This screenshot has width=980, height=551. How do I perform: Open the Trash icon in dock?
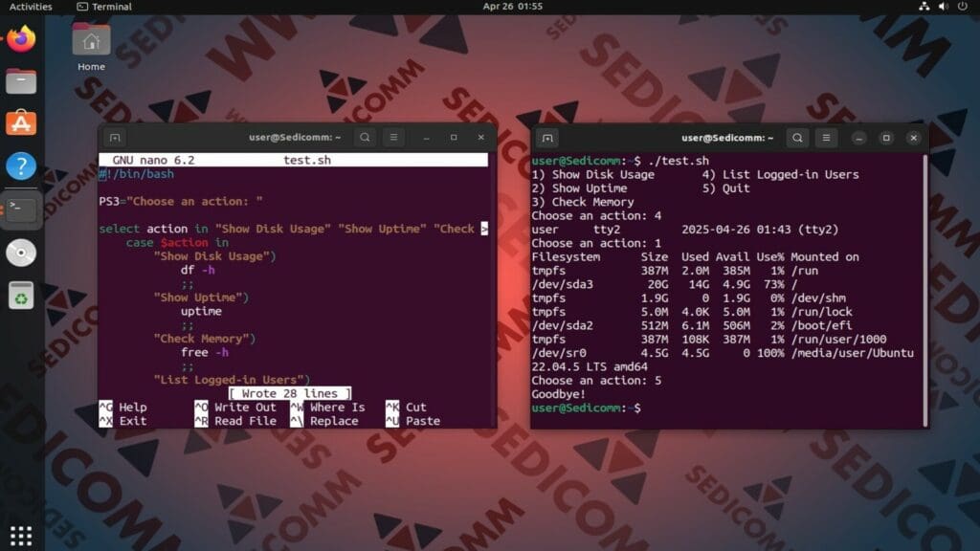click(21, 296)
